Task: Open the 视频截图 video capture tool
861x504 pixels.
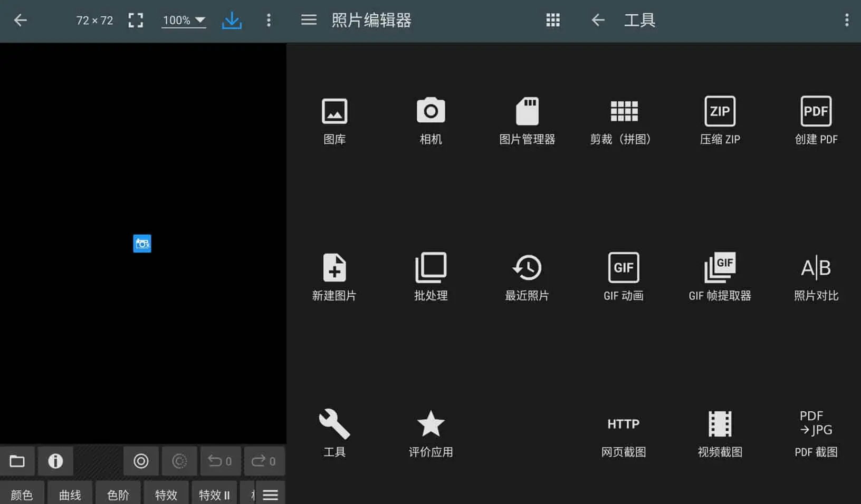Action: coord(720,432)
